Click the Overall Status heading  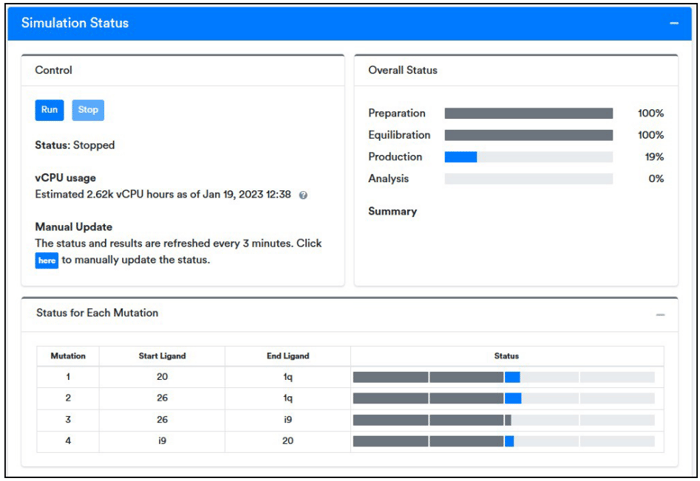point(403,70)
